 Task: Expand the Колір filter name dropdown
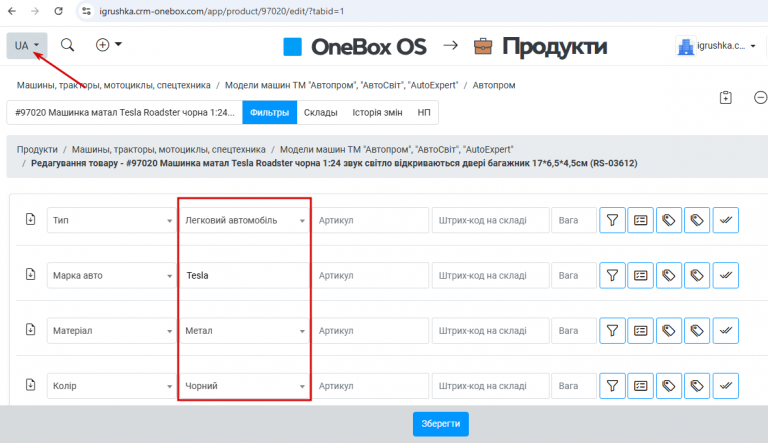tap(112, 386)
